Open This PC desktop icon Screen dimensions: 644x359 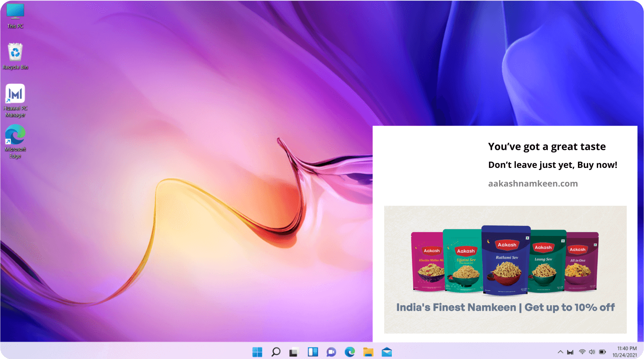tap(15, 16)
